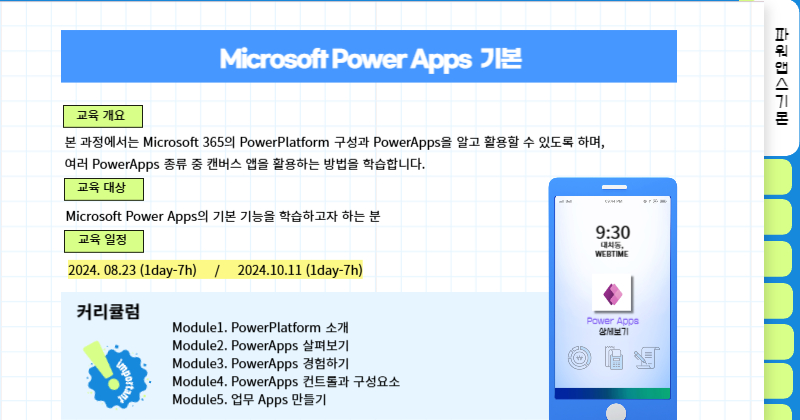
Task: Click the Power Apps 상세보기 link on phone
Action: pos(613,326)
